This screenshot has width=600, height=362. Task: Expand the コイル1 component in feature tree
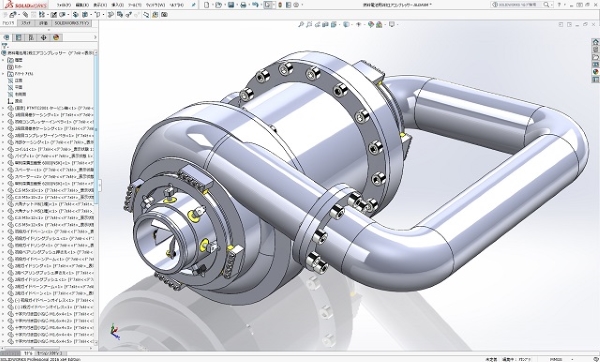3,149
